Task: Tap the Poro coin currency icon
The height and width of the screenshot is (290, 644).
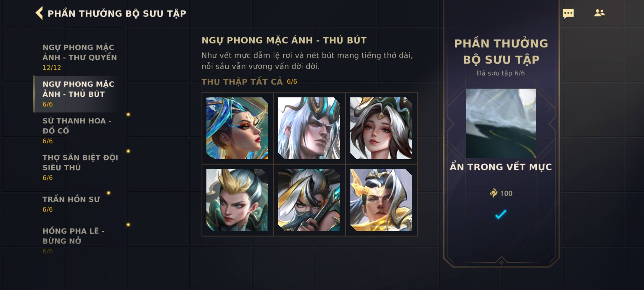Action: point(493,193)
